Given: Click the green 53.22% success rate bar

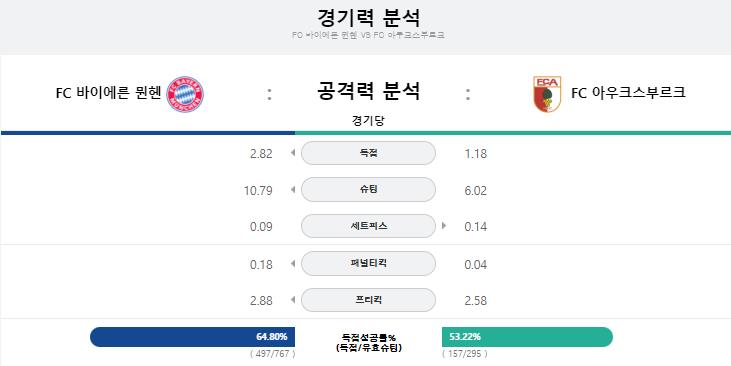Looking at the screenshot, I should coord(527,337).
